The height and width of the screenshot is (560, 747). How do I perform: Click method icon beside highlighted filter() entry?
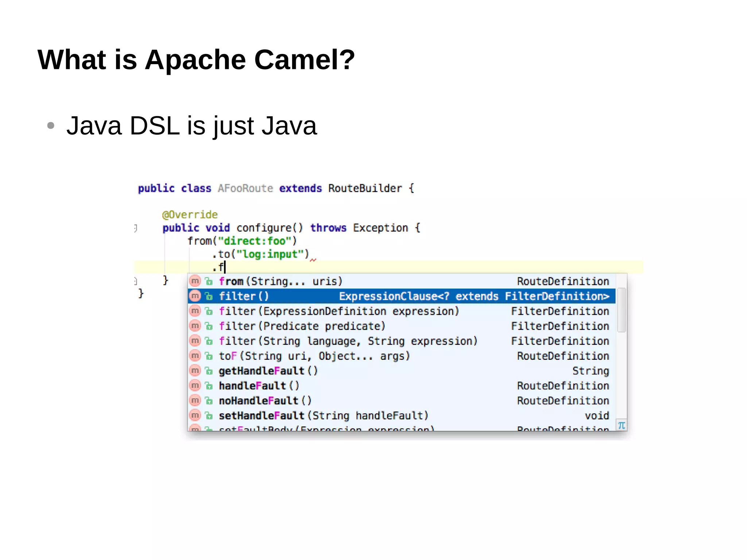pos(195,296)
